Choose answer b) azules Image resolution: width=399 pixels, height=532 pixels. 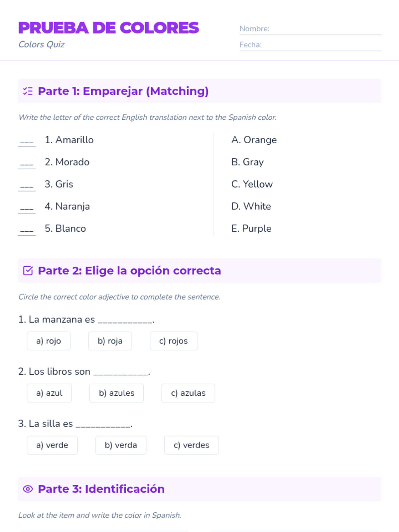click(x=116, y=393)
